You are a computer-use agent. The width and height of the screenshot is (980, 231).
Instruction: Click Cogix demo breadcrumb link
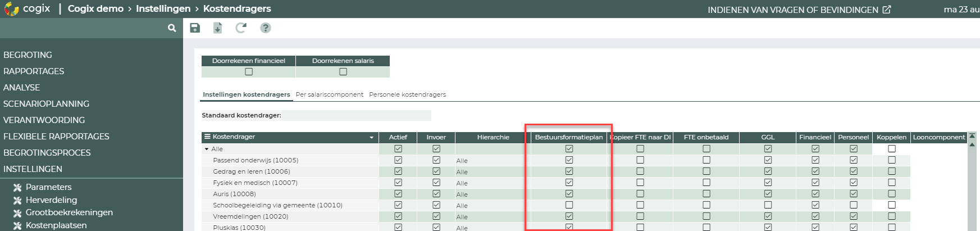point(95,9)
